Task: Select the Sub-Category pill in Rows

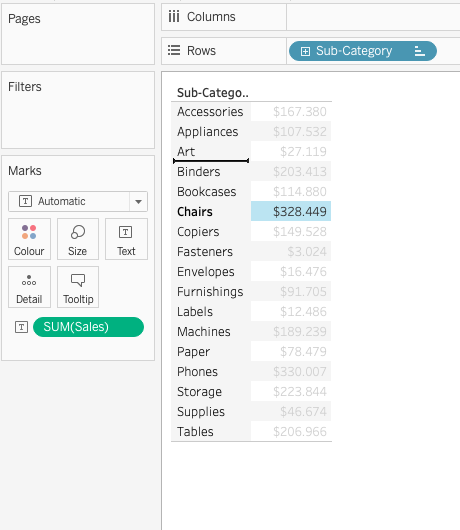Action: 363,51
